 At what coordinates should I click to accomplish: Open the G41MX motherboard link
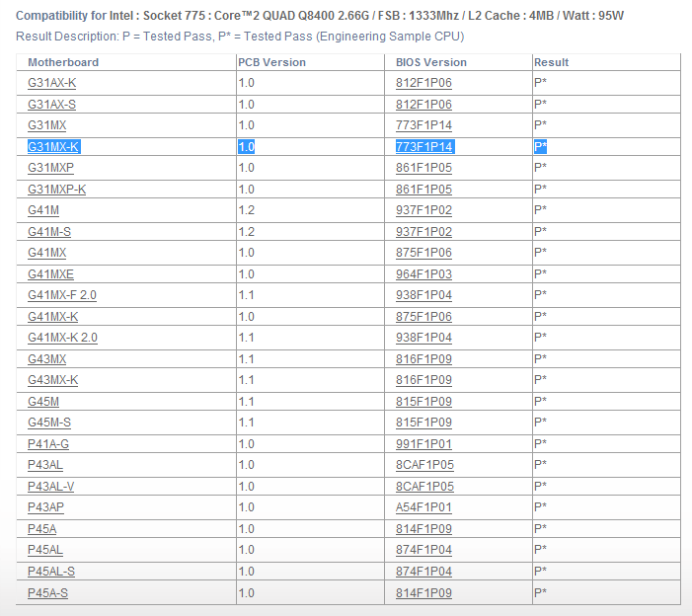46,253
